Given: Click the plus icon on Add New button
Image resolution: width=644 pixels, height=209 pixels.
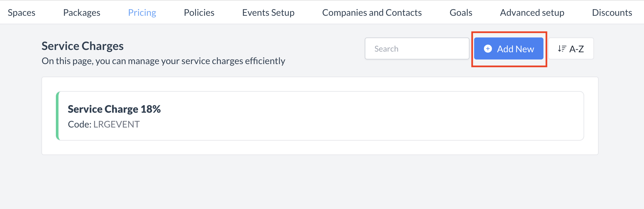Looking at the screenshot, I should click(x=488, y=49).
